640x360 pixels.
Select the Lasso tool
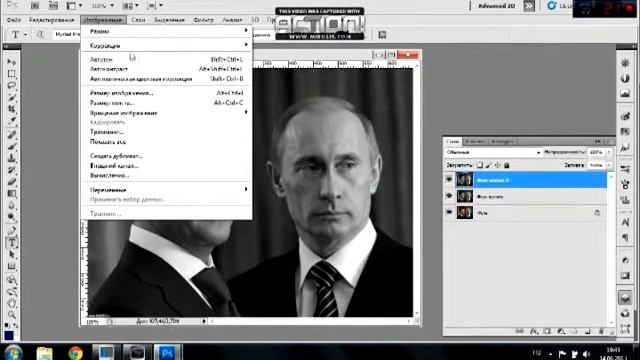click(x=11, y=86)
